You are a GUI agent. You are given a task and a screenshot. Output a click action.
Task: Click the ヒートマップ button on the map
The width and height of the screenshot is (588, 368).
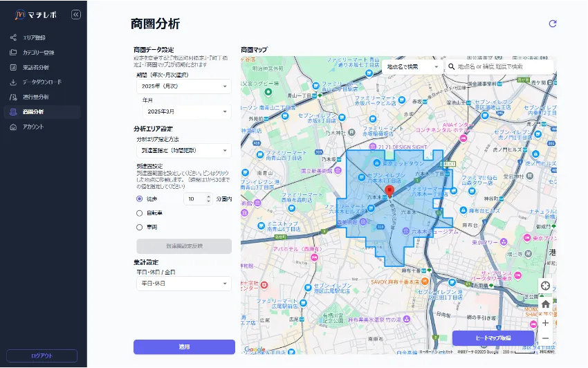point(493,338)
